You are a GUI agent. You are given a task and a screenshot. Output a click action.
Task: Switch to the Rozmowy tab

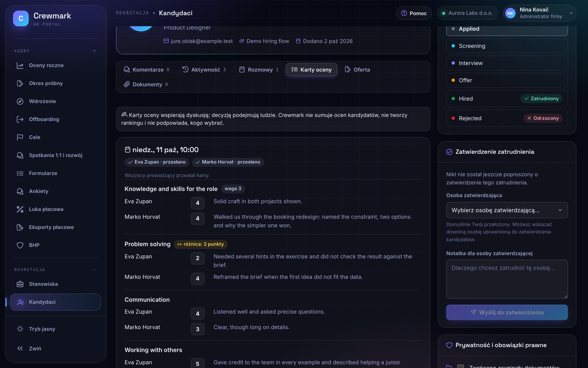[x=259, y=70]
